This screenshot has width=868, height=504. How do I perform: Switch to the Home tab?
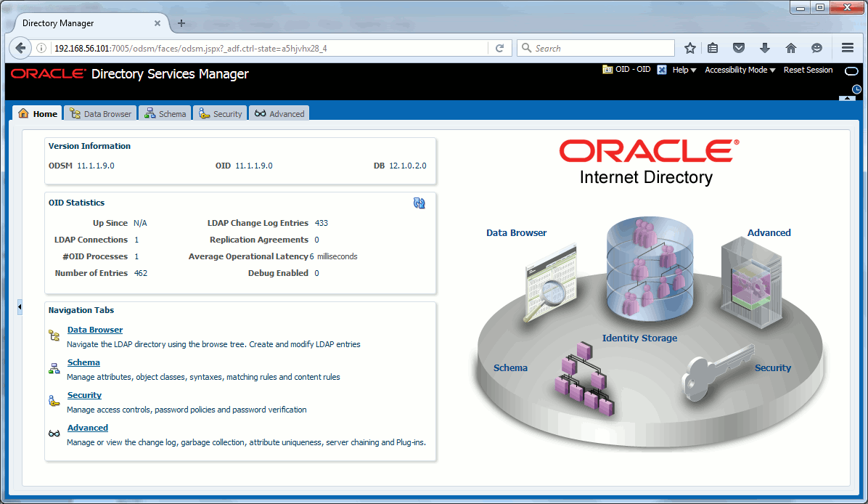pyautogui.click(x=38, y=113)
